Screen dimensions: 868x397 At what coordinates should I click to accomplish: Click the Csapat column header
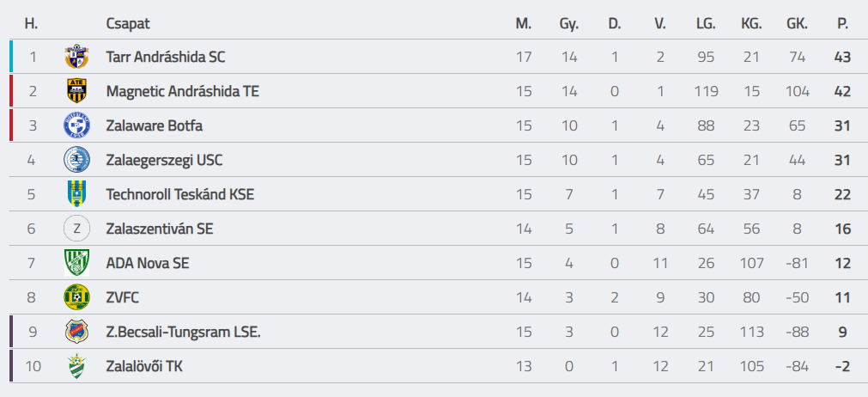pyautogui.click(x=128, y=23)
